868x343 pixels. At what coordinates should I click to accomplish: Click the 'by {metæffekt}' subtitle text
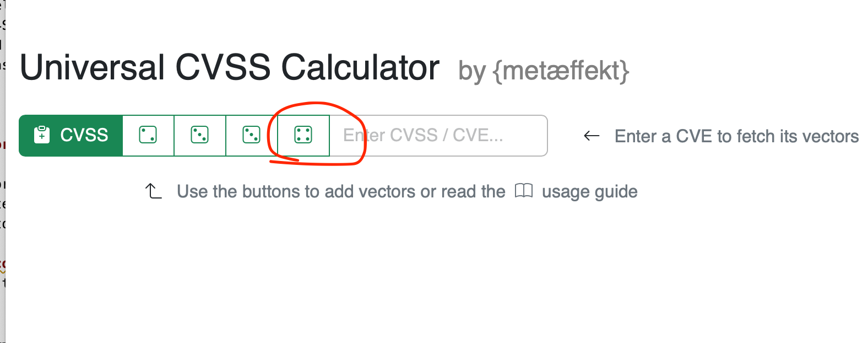pos(544,71)
